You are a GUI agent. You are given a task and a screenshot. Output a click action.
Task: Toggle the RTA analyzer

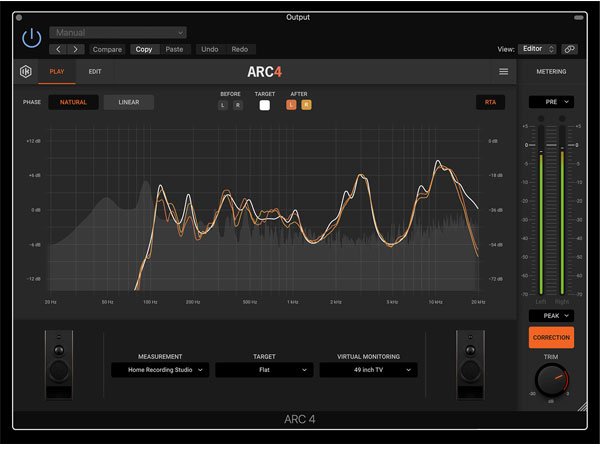pyautogui.click(x=490, y=102)
